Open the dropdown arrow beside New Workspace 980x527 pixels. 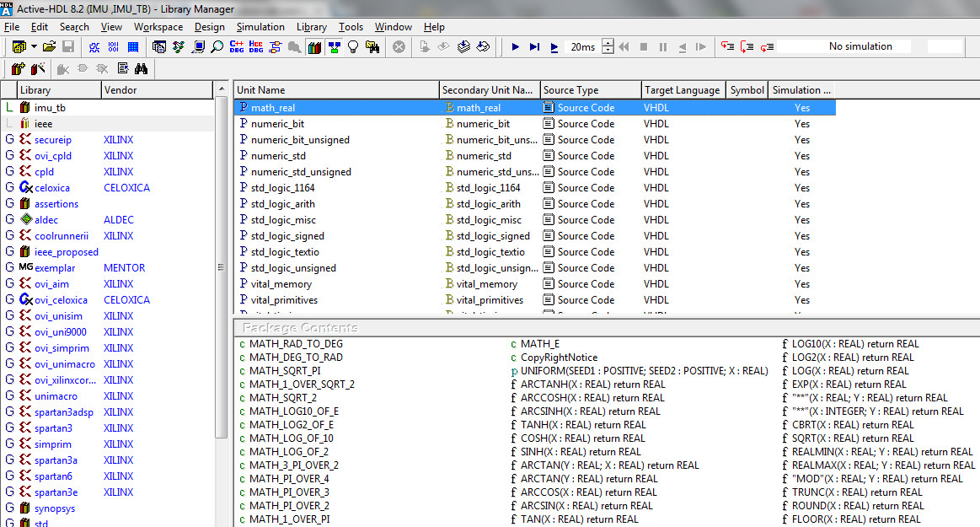[34, 46]
